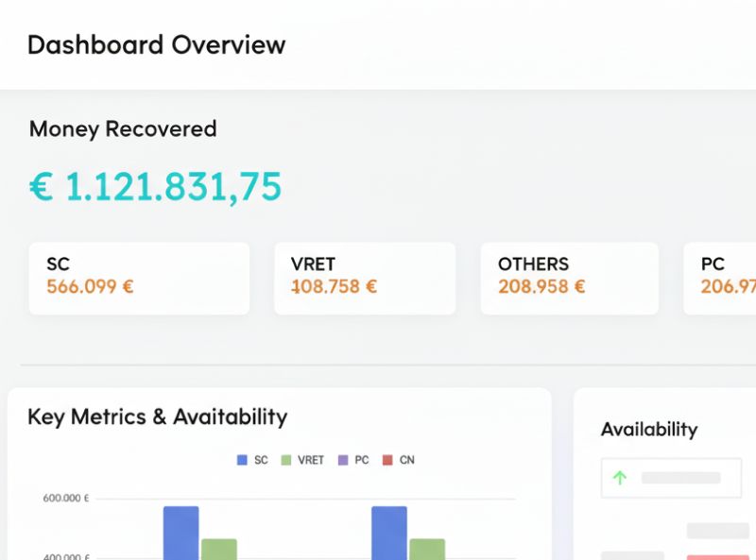Click the Money Recovered heading
Viewport: 756px width, 560px height.
(123, 129)
